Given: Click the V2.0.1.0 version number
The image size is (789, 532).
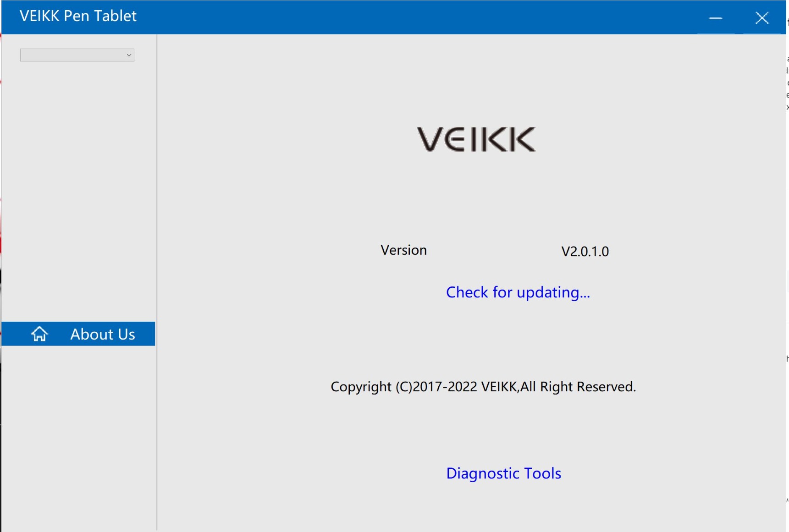Looking at the screenshot, I should click(585, 252).
